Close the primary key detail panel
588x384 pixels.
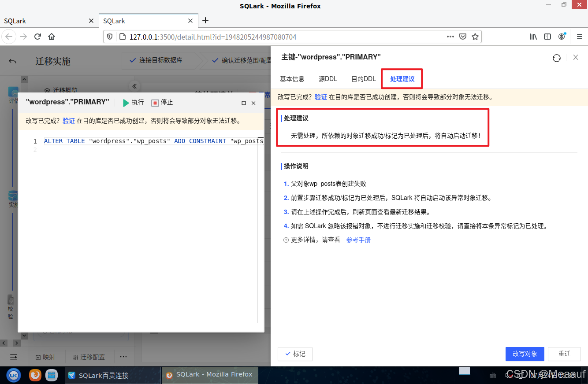(x=576, y=57)
